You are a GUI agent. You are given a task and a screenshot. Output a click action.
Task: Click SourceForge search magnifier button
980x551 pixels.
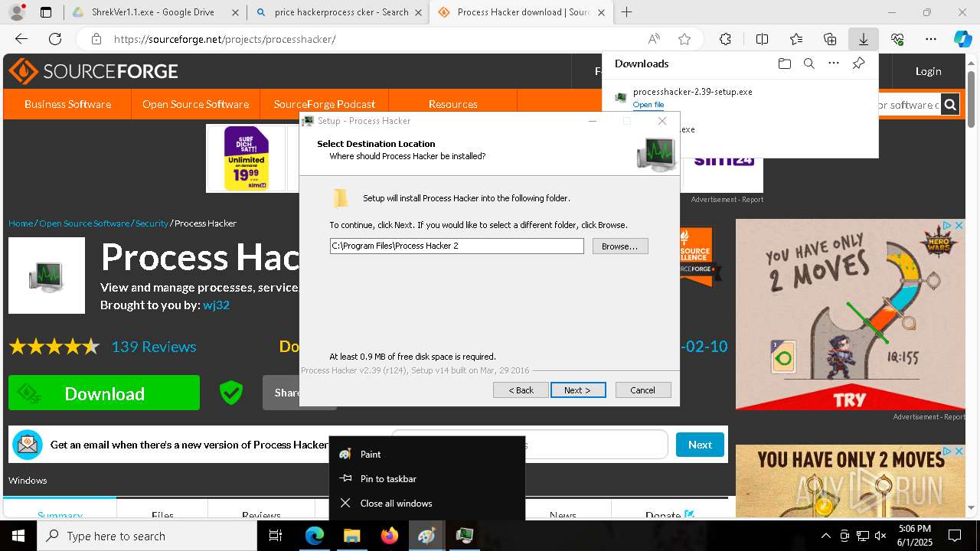click(950, 105)
